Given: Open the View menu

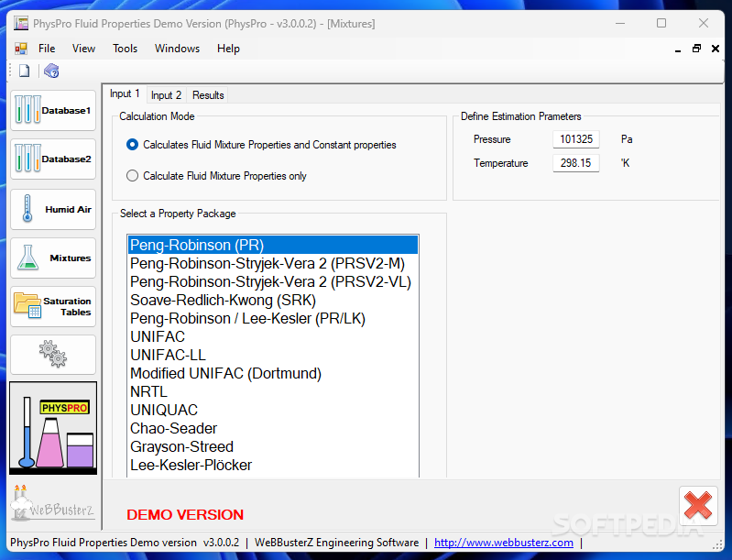Looking at the screenshot, I should (x=83, y=49).
